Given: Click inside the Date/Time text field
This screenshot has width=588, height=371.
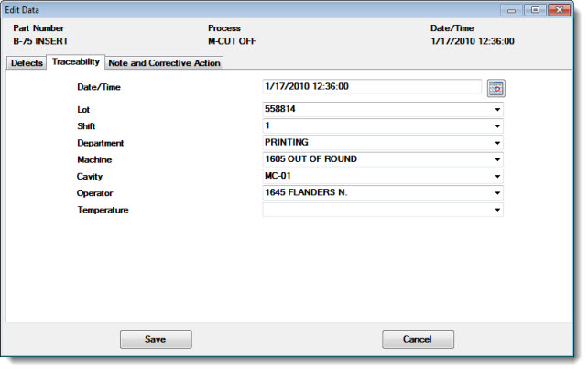Looking at the screenshot, I should click(371, 87).
